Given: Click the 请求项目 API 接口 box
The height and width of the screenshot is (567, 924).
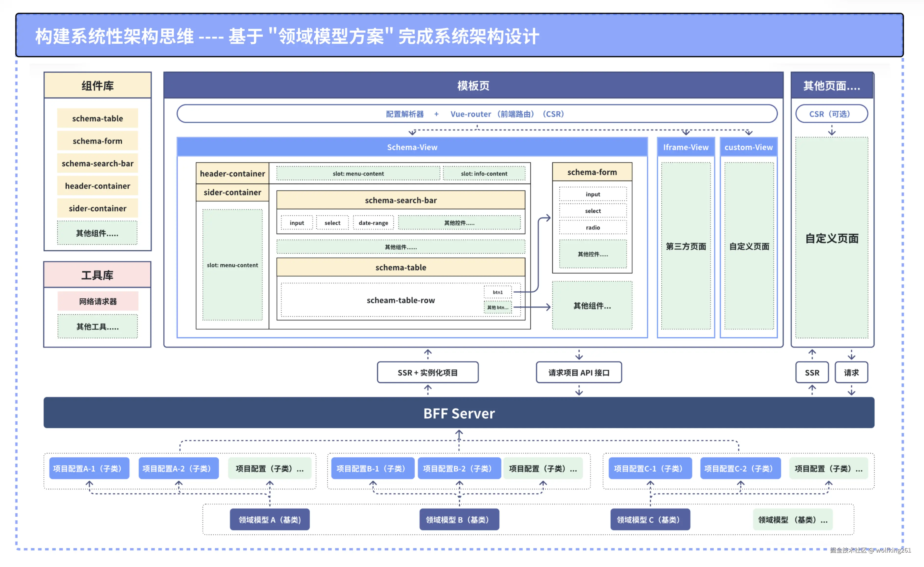Looking at the screenshot, I should coord(579,372).
